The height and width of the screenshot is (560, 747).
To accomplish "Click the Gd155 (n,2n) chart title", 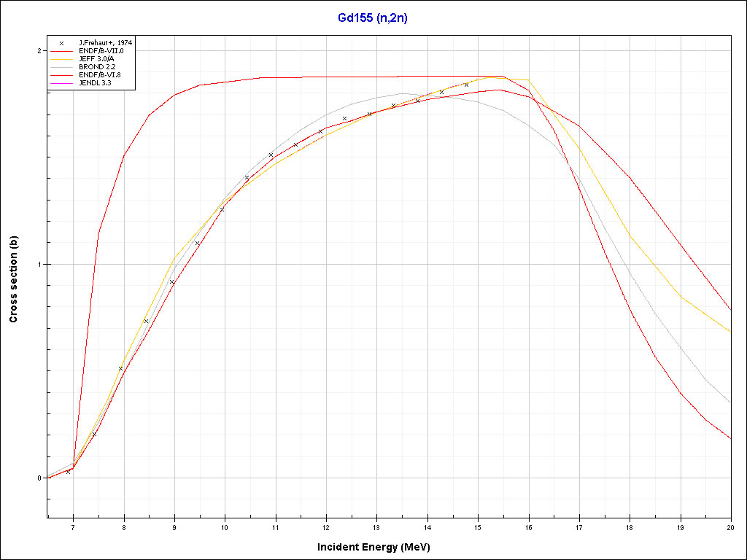I will [373, 18].
